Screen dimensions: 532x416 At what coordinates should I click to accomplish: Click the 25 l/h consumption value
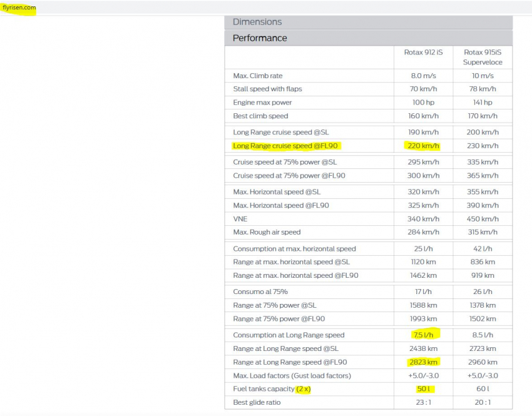click(x=423, y=249)
